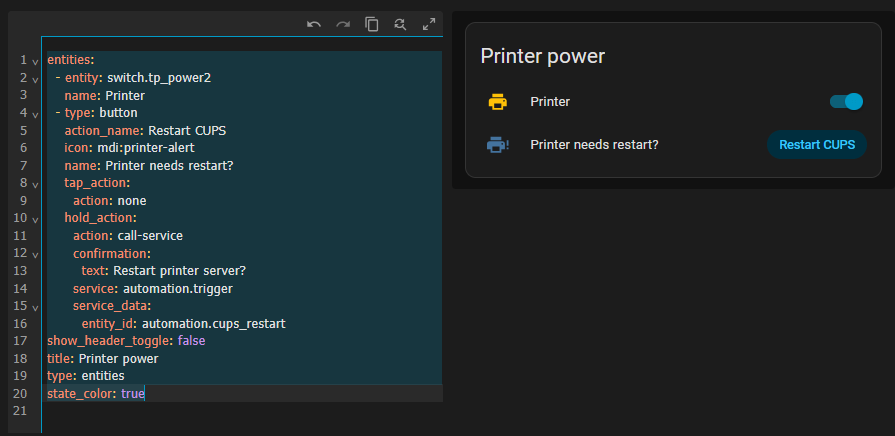
Task: Click the Printer entity name in preview
Action: click(550, 101)
